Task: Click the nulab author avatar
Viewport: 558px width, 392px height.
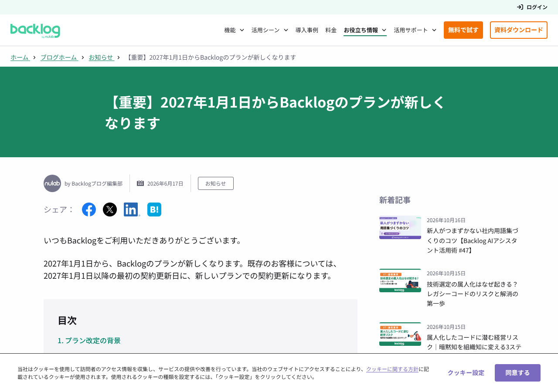Action: click(x=52, y=183)
